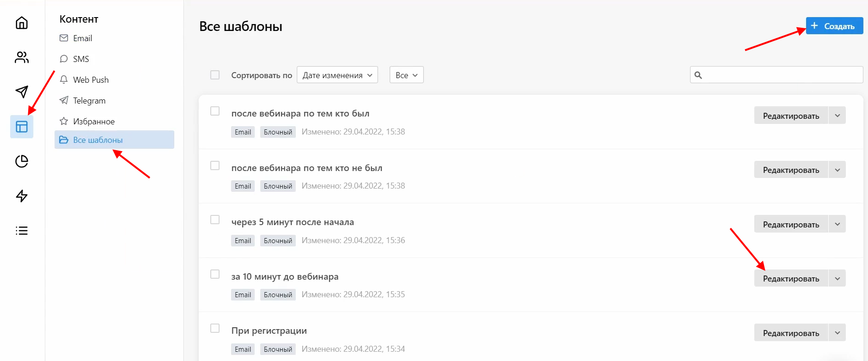
Task: Open the automation lightning bolt icon
Action: [22, 196]
